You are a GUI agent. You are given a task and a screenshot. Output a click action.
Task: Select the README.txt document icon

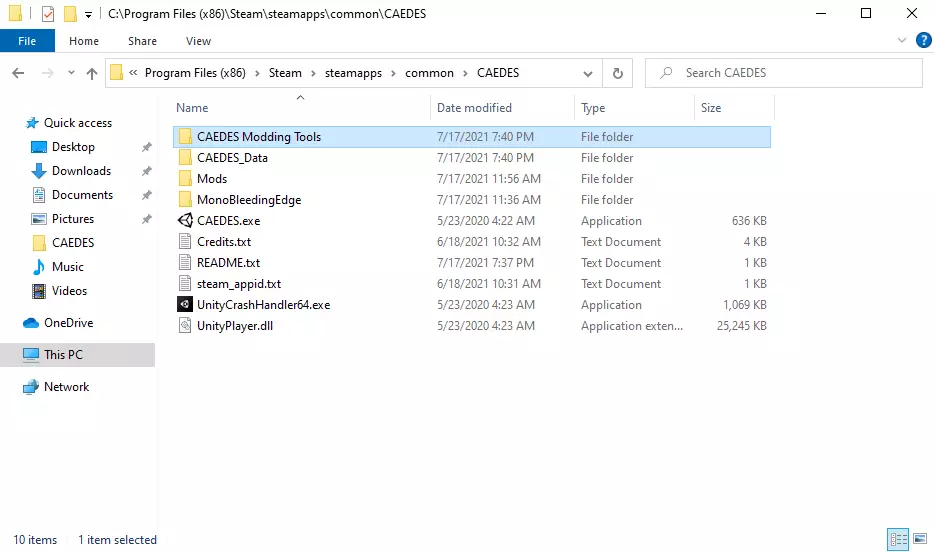185,263
